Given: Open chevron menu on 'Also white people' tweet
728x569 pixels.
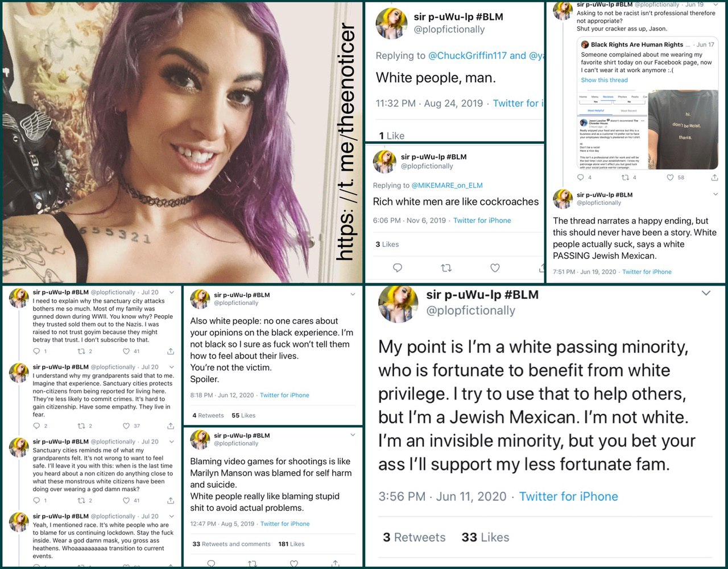Looking at the screenshot, I should click(x=353, y=295).
